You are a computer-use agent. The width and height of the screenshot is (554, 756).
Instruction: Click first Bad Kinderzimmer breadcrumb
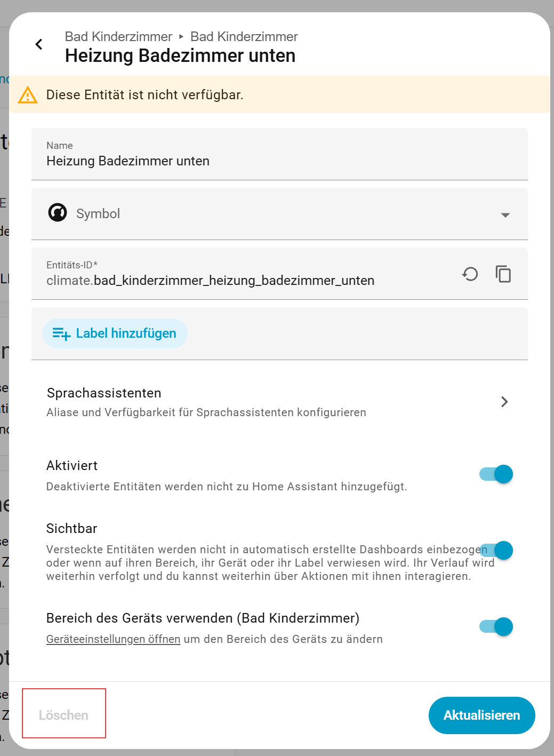click(x=118, y=37)
